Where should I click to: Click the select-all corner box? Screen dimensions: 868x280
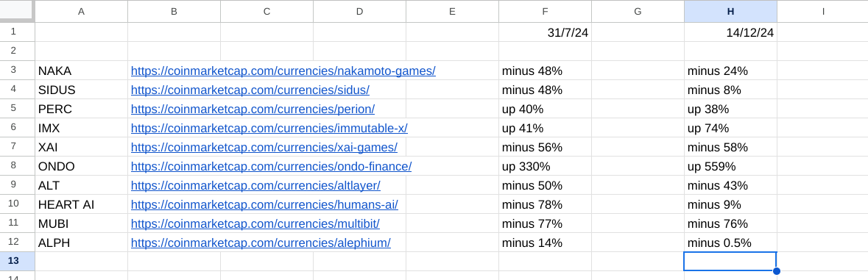tap(17, 12)
